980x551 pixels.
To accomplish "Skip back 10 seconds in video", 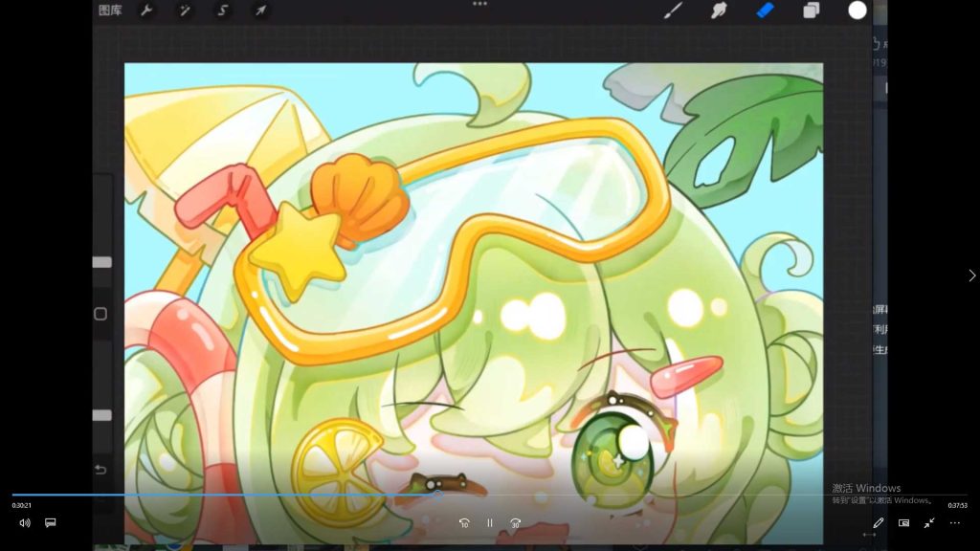I will (464, 523).
